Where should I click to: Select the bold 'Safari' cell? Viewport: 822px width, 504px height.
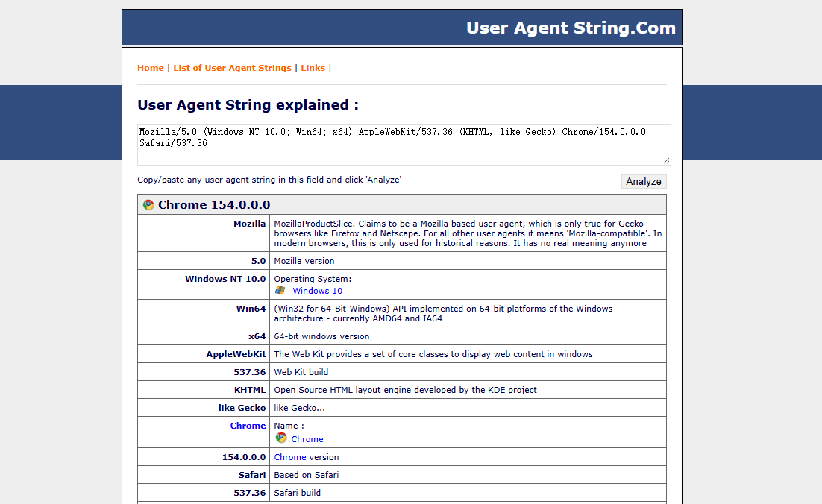204,475
